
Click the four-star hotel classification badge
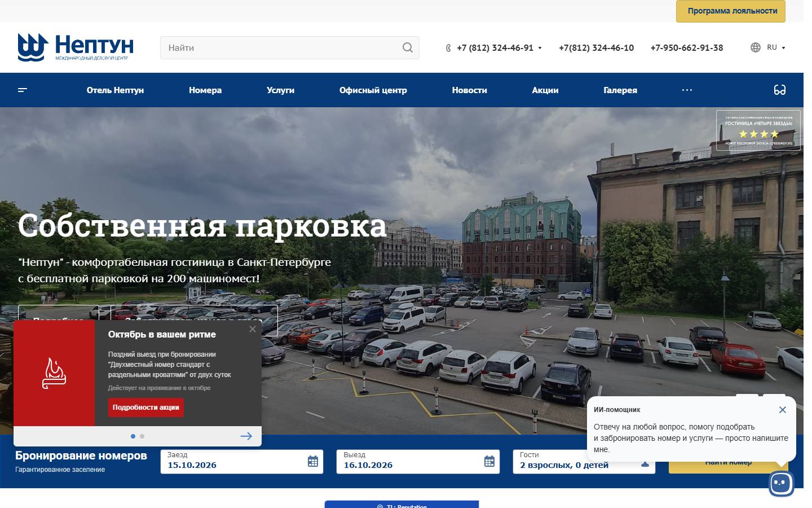(x=758, y=130)
